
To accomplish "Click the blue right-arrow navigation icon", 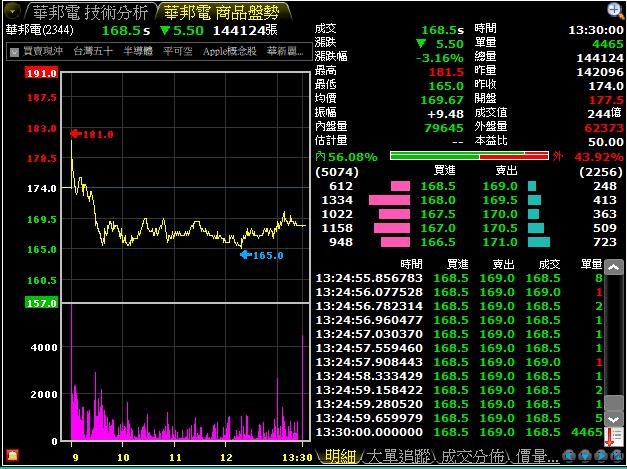I will (x=600, y=456).
